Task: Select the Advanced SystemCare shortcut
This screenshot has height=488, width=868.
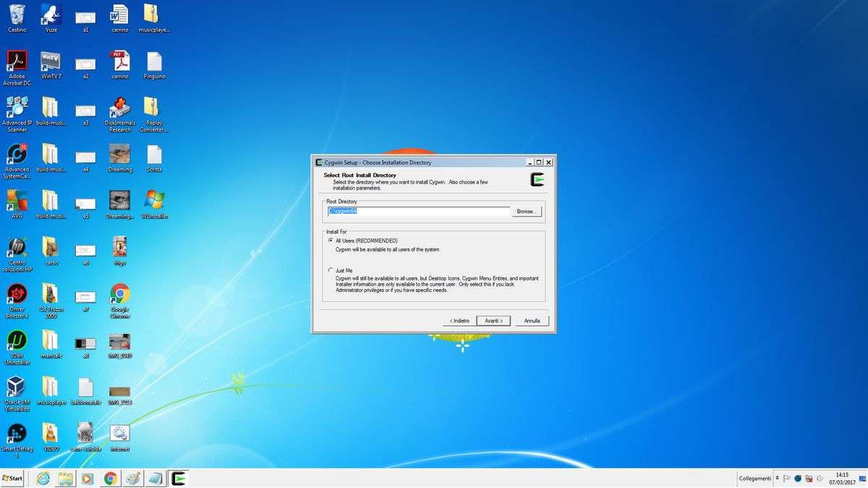Action: point(17,161)
